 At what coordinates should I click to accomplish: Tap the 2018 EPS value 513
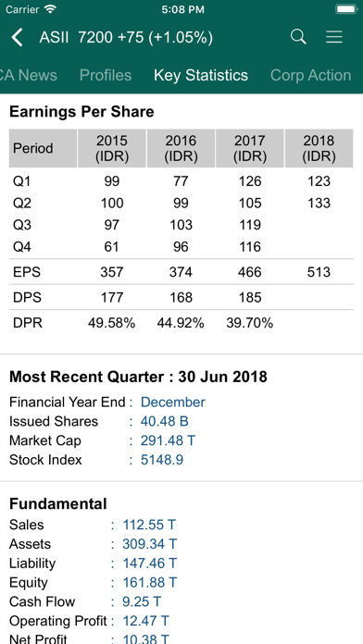click(x=319, y=272)
